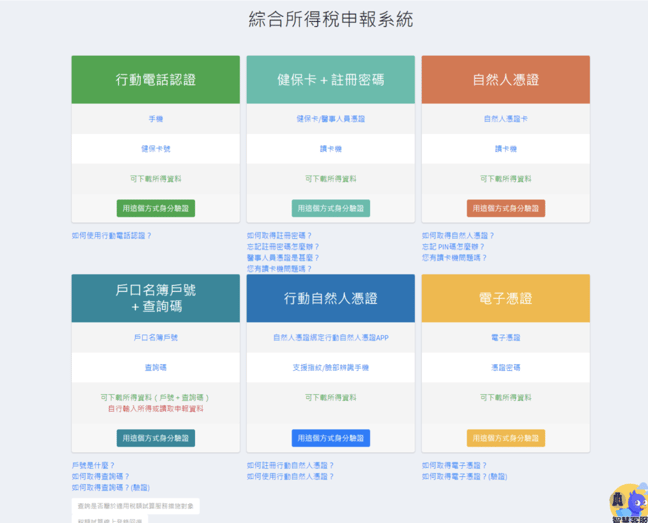Open 您有讀卡機問題嗎？ link under 健保卡 card
Screen dimensions: 648x523
[x=279, y=269]
